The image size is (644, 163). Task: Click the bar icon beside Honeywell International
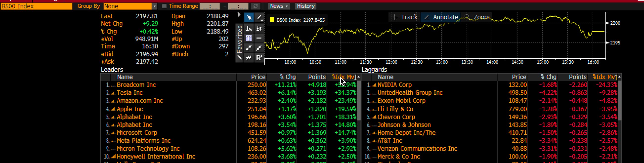[x=113, y=157]
